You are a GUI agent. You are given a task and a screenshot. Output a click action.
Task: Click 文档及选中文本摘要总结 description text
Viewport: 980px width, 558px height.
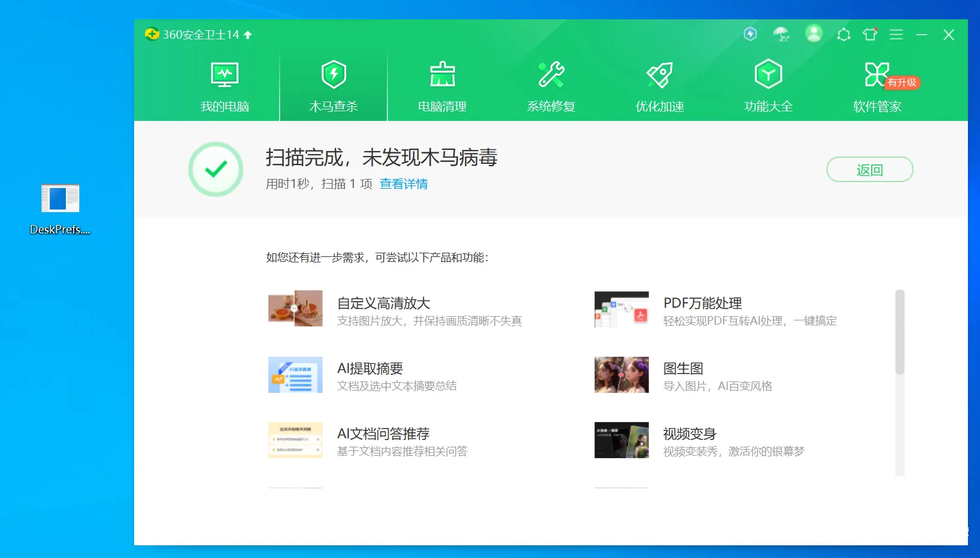[x=397, y=386]
